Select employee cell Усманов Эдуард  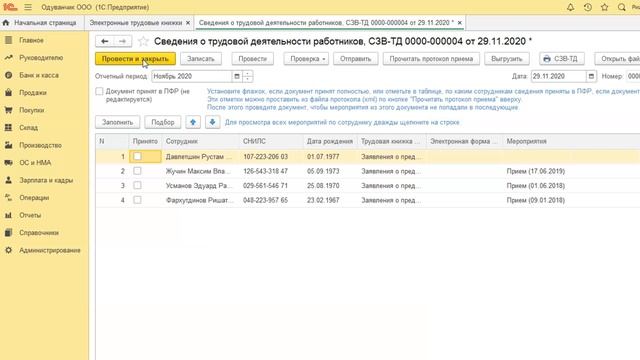199,186
